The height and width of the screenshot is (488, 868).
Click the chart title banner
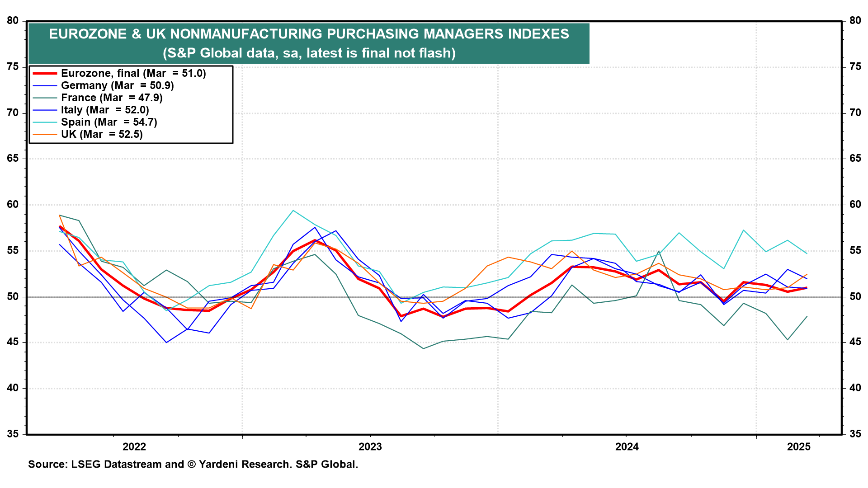pyautogui.click(x=309, y=34)
